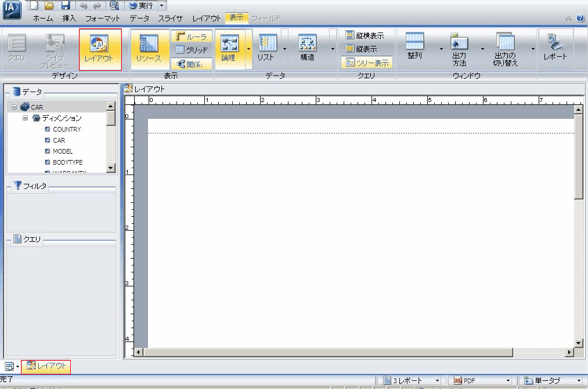The height and width of the screenshot is (389, 588).
Task: Toggle the ルーラ ruler display
Action: click(x=192, y=37)
